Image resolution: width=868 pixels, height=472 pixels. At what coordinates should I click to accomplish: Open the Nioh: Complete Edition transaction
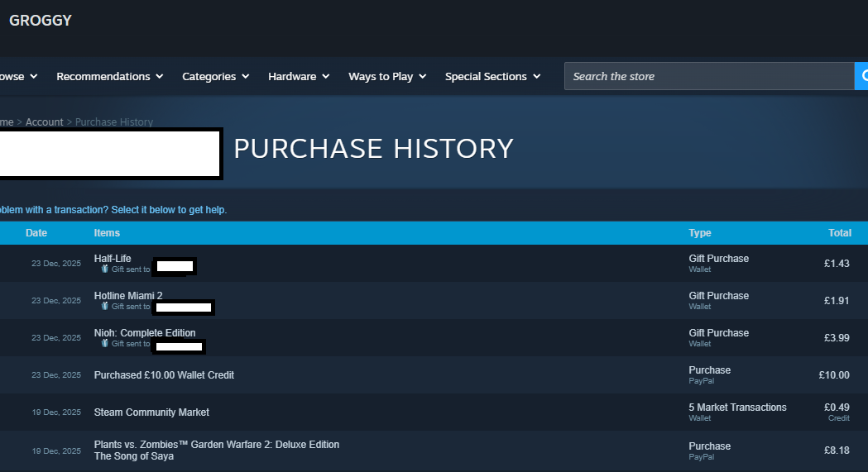click(x=434, y=338)
